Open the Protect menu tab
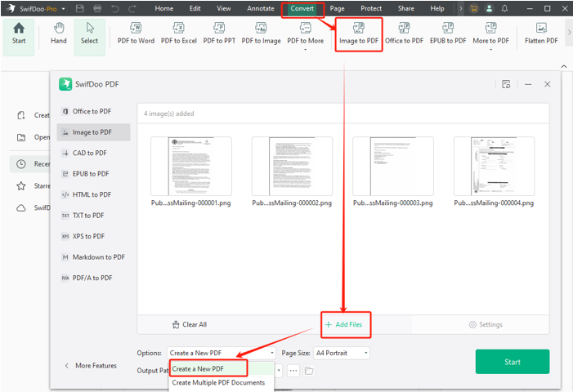This screenshot has height=392, width=573. [x=371, y=8]
